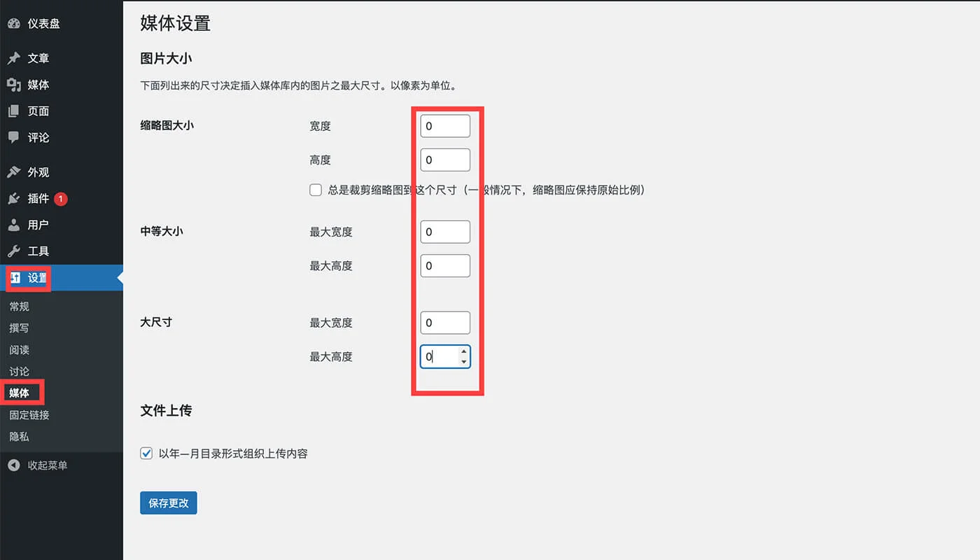Viewport: 980px width, 560px height.
Task: Open the 工具 tools wrench icon
Action: coord(15,251)
